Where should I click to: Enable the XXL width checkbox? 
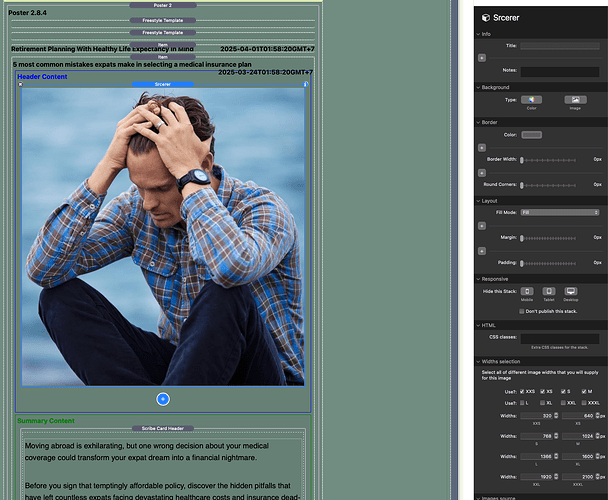pos(563,403)
